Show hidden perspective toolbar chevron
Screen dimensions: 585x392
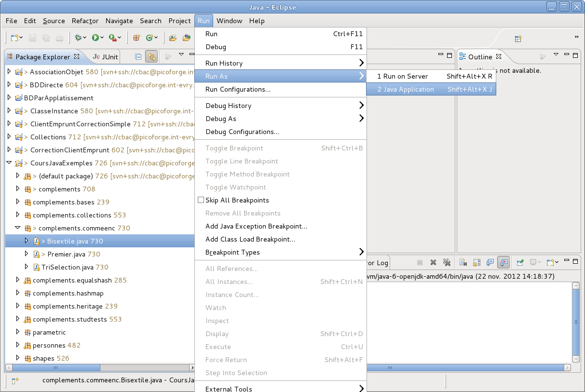(576, 37)
